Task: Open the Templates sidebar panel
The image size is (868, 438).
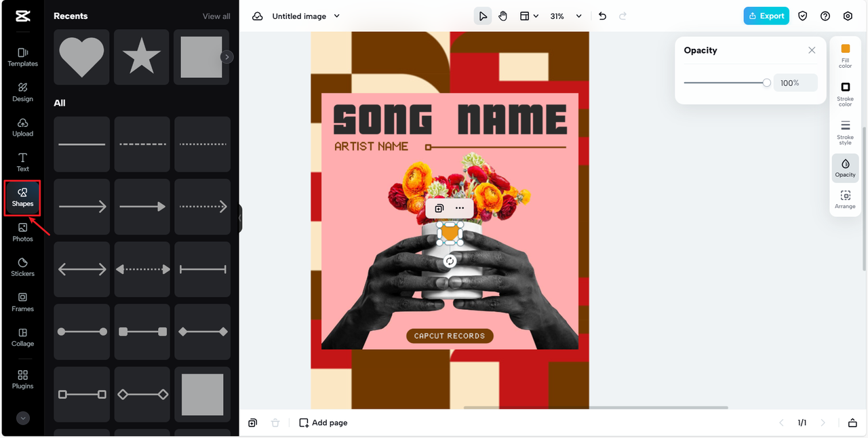Action: pos(22,57)
